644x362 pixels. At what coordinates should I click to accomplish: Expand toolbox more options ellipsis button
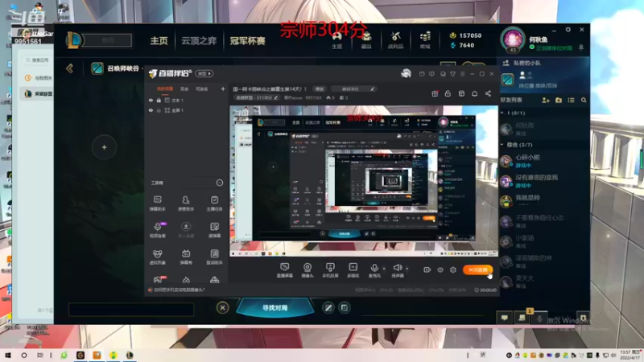point(219,183)
